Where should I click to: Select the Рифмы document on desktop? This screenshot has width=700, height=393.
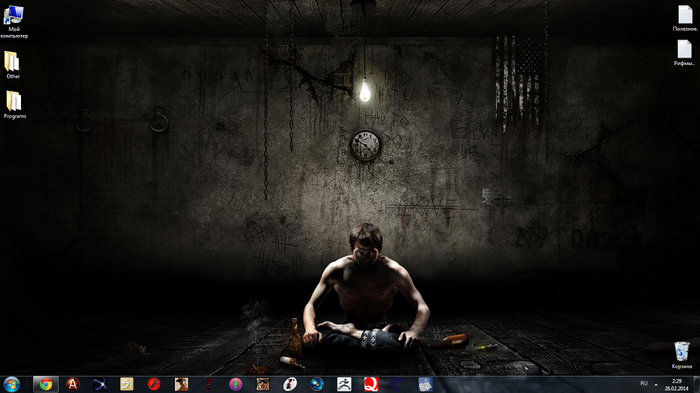(684, 53)
